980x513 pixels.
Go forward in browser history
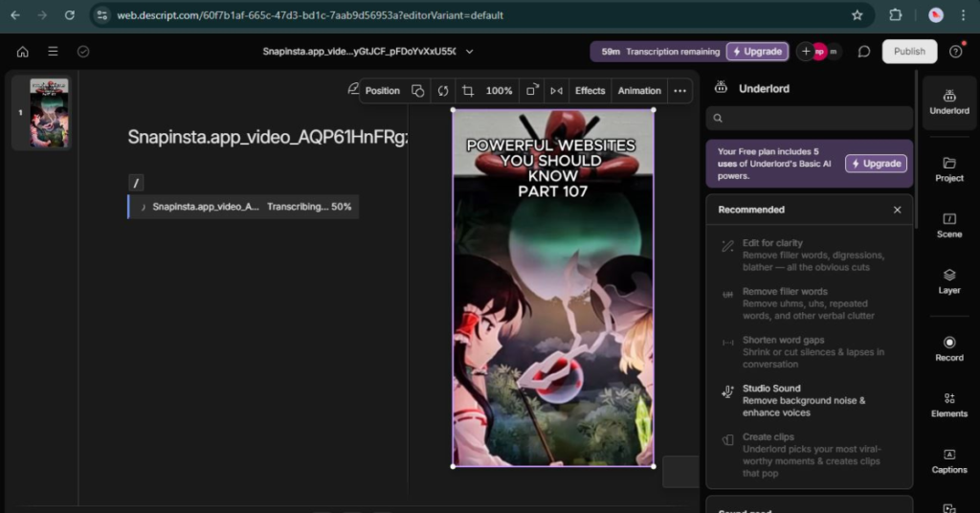click(x=42, y=15)
